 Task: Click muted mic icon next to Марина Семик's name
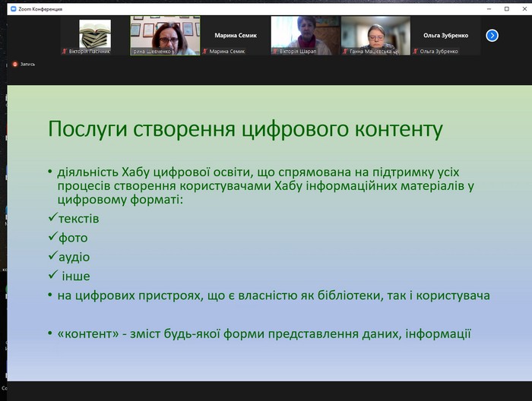pos(205,52)
